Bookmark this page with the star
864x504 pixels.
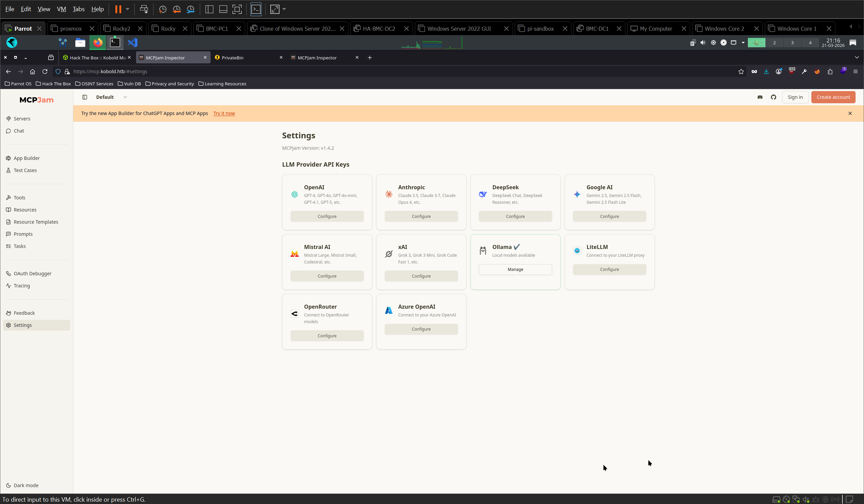tap(741, 72)
